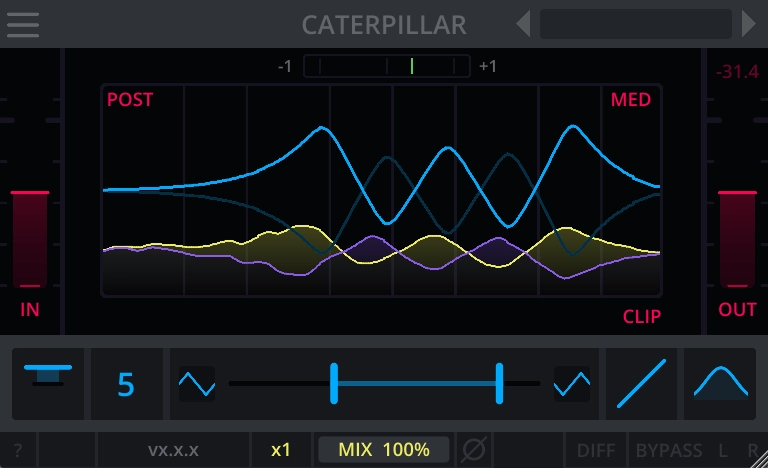Click the bell curve shape icon
Image resolution: width=768 pixels, height=468 pixels.
(720, 384)
